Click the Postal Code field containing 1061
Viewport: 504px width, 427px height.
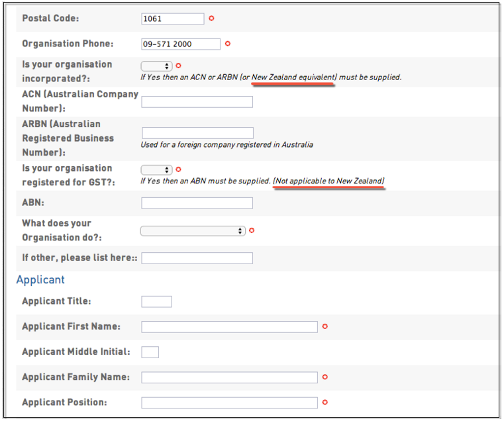tap(173, 19)
